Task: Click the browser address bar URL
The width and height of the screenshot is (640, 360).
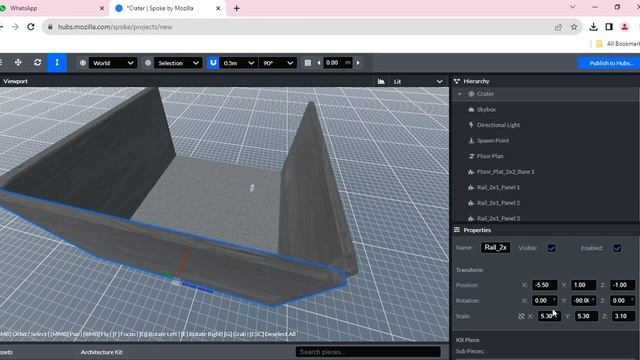Action: (x=115, y=27)
